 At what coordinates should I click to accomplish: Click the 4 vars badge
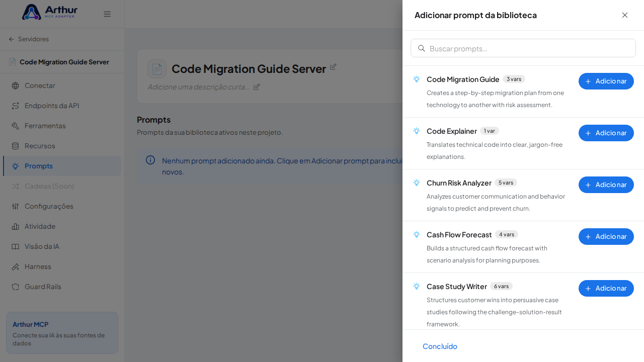click(x=507, y=234)
